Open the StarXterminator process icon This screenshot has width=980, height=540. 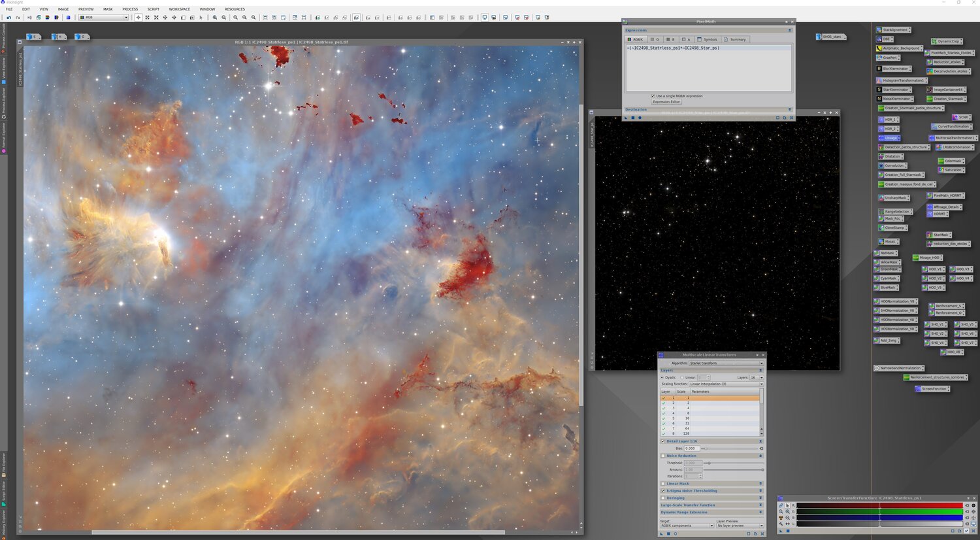tap(895, 90)
